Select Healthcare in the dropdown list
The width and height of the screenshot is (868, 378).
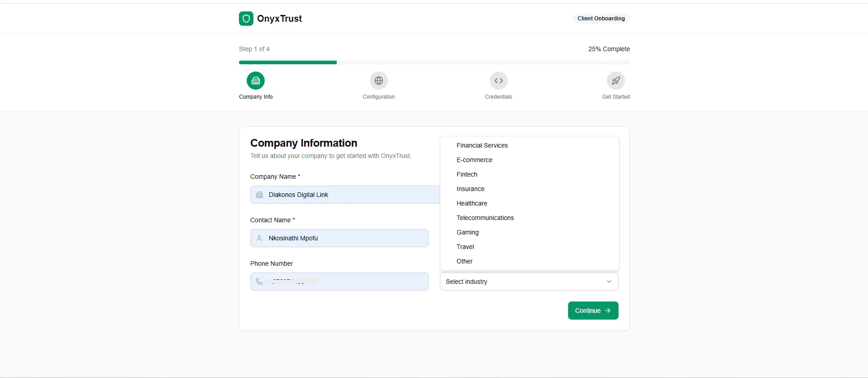point(529,203)
